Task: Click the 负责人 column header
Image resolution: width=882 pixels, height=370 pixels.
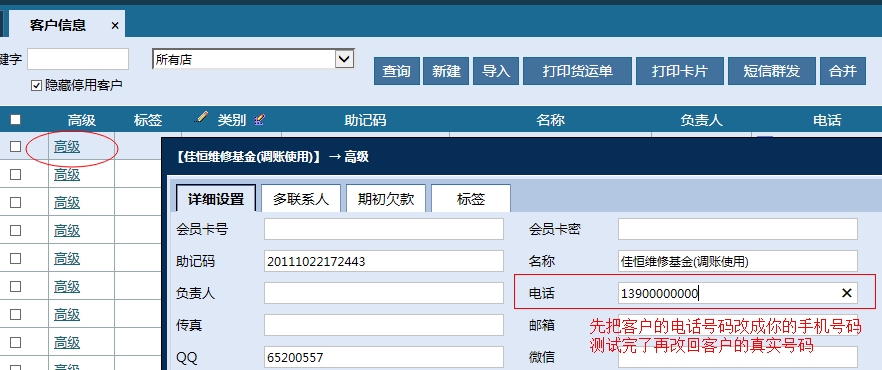Action: click(x=701, y=120)
